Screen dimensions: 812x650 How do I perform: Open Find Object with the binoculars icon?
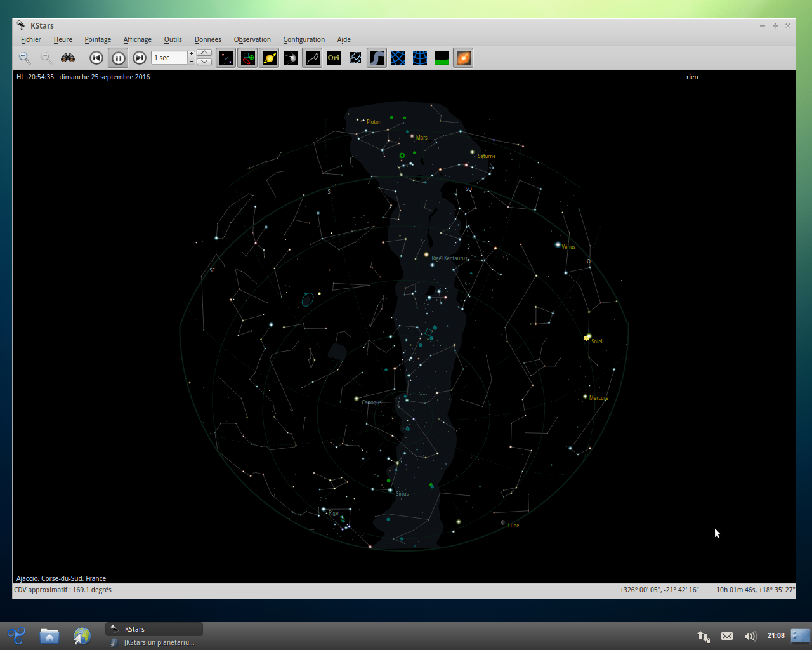(68, 58)
